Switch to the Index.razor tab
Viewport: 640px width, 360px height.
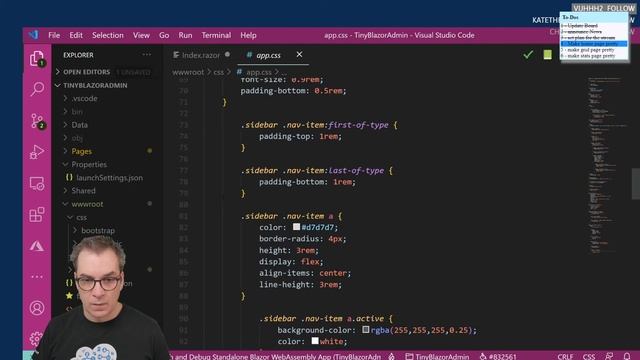coord(201,55)
